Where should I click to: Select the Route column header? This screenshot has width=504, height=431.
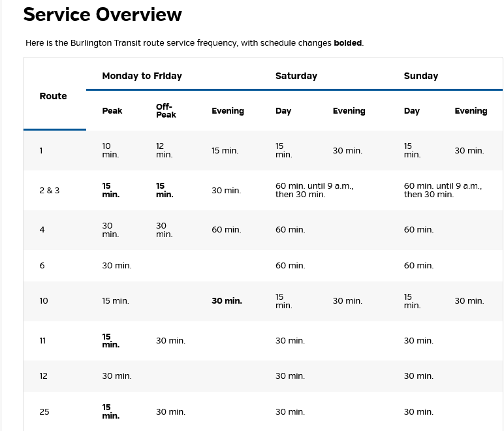pyautogui.click(x=53, y=96)
